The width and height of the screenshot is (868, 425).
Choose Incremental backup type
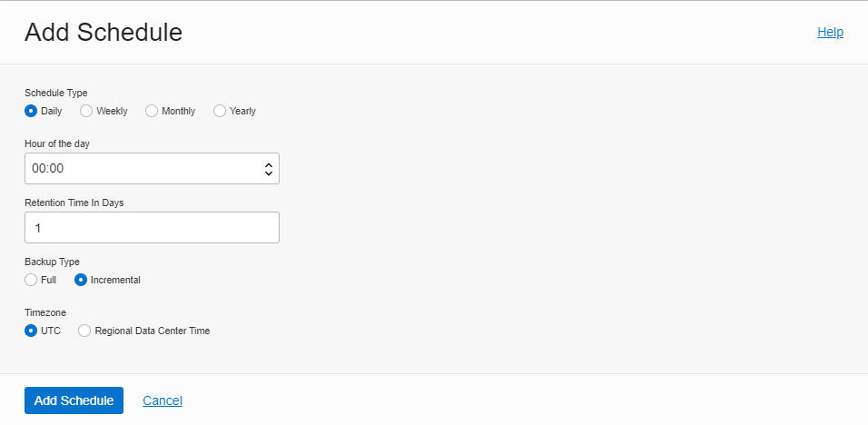[81, 280]
